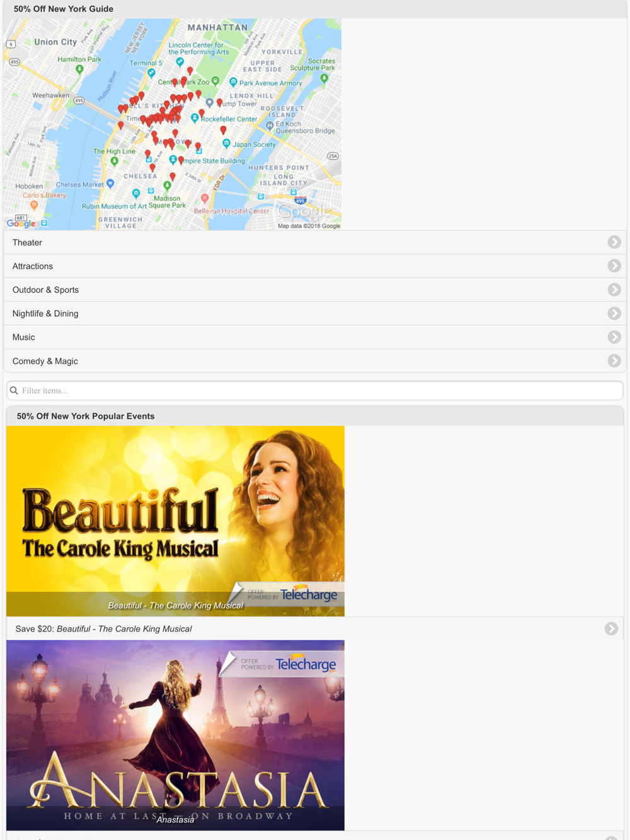The width and height of the screenshot is (630, 840).
Task: Click the GREENWICH VILLAGE map label
Action: (x=120, y=222)
